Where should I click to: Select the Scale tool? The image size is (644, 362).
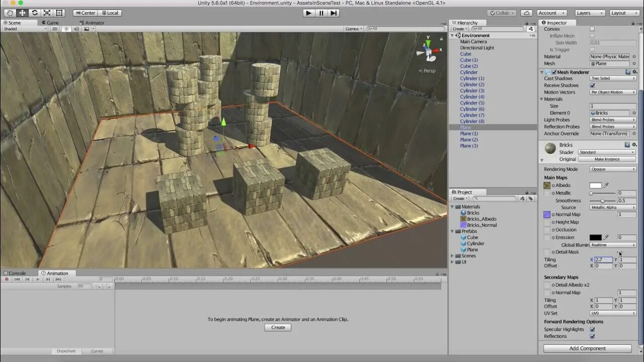click(x=47, y=13)
